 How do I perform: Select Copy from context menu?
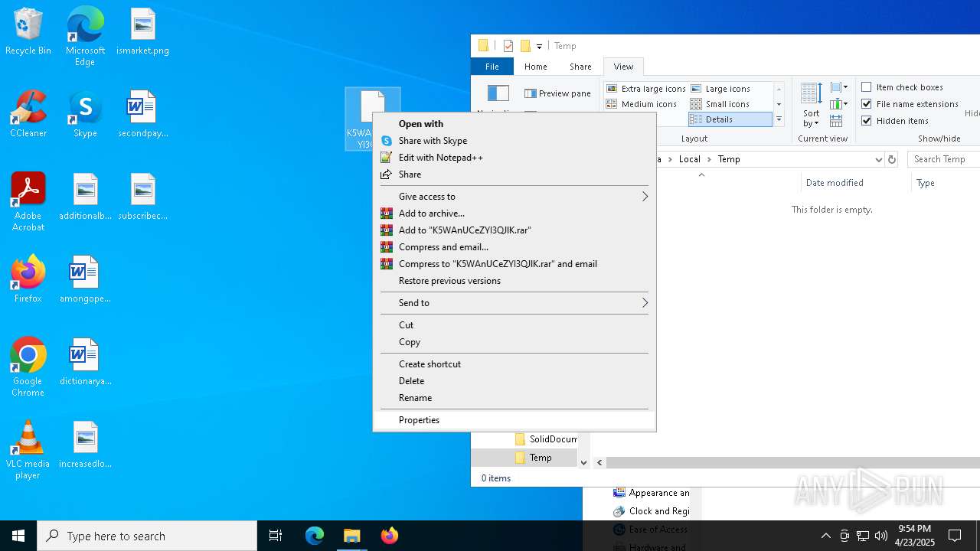(514, 342)
